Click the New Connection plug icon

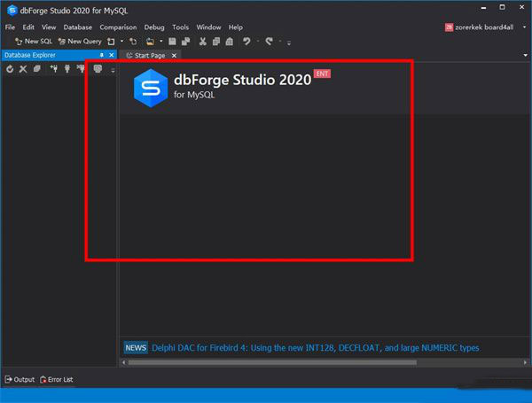point(53,69)
